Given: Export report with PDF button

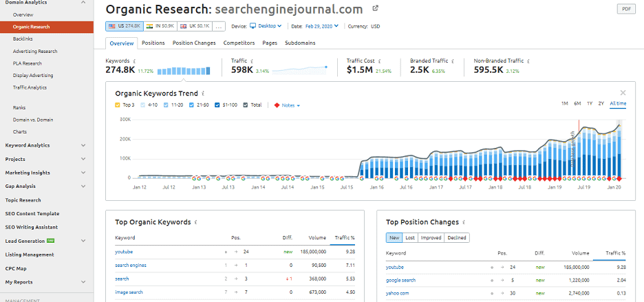Looking at the screenshot, I should tap(626, 10).
